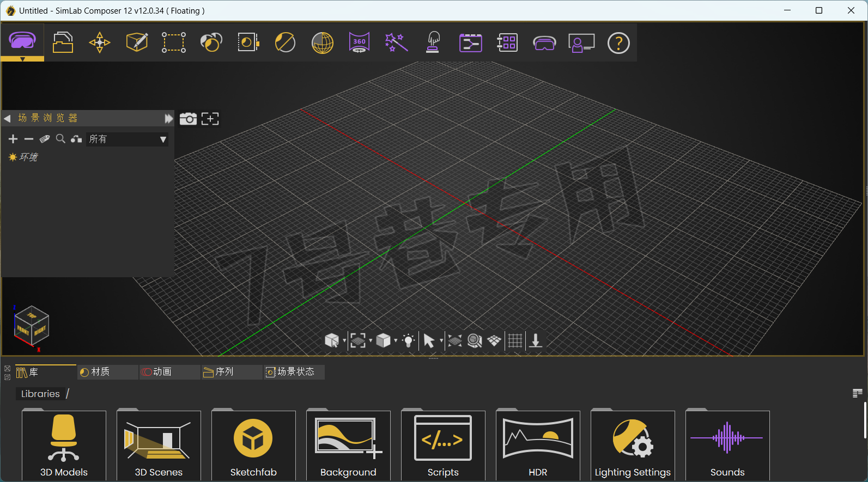Open the user presentation screen icon
Image resolution: width=868 pixels, height=482 pixels.
click(x=581, y=43)
